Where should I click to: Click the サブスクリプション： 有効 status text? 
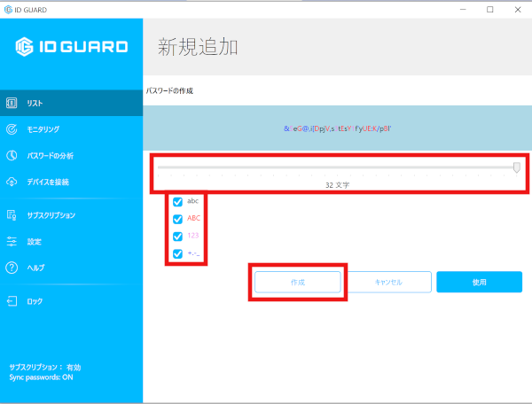click(45, 367)
